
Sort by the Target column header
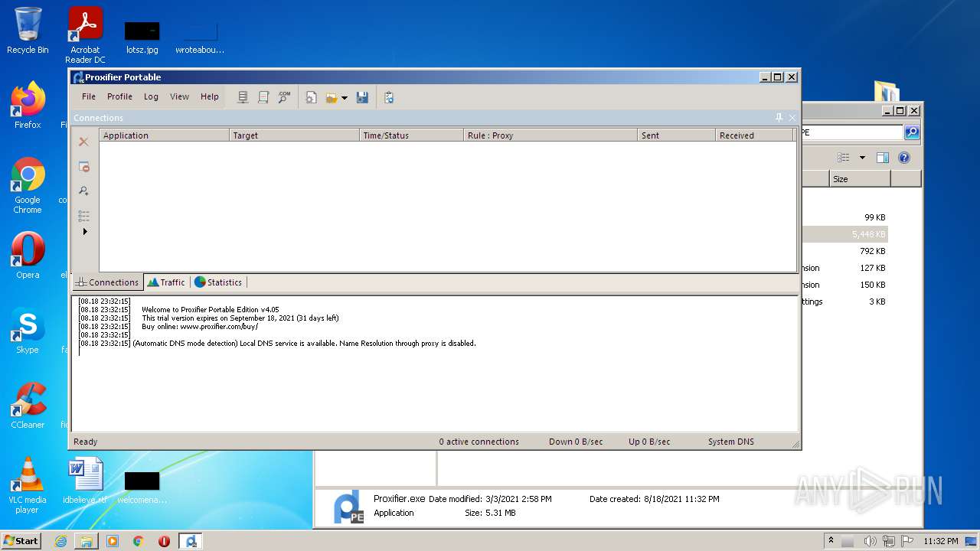294,135
